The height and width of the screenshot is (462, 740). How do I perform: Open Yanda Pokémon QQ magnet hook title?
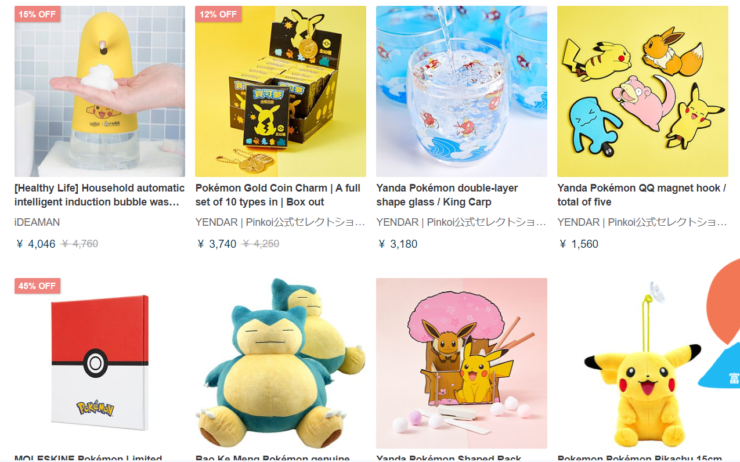pos(641,195)
